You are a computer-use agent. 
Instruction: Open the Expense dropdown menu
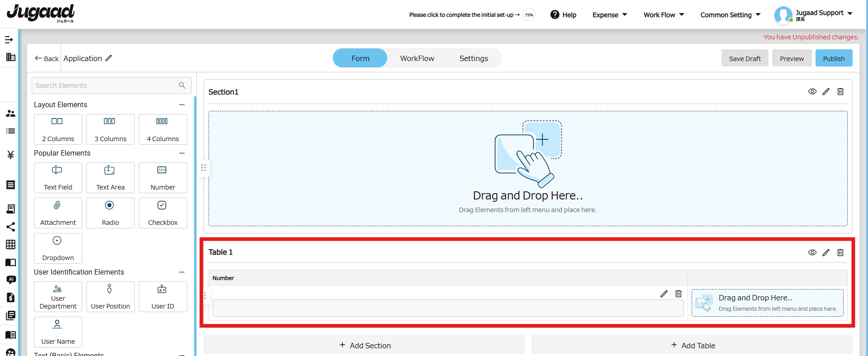coord(609,15)
